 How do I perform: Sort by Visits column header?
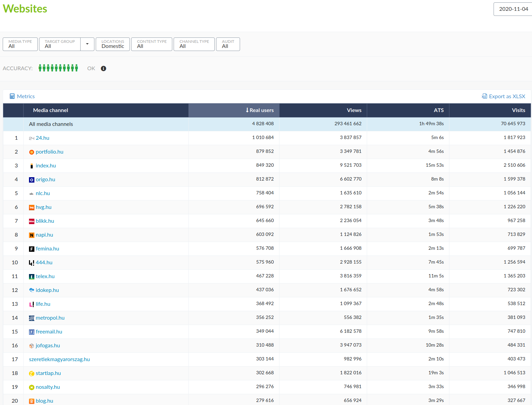(x=490, y=110)
